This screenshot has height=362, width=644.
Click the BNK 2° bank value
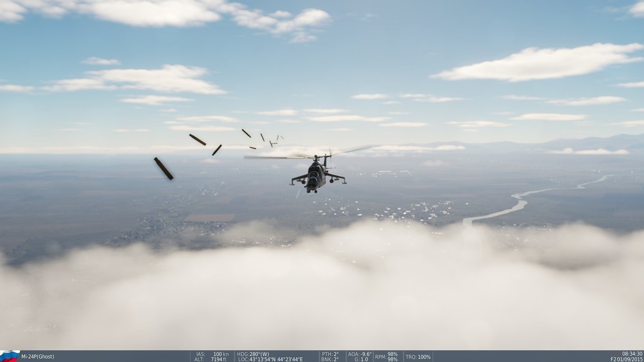coord(330,359)
